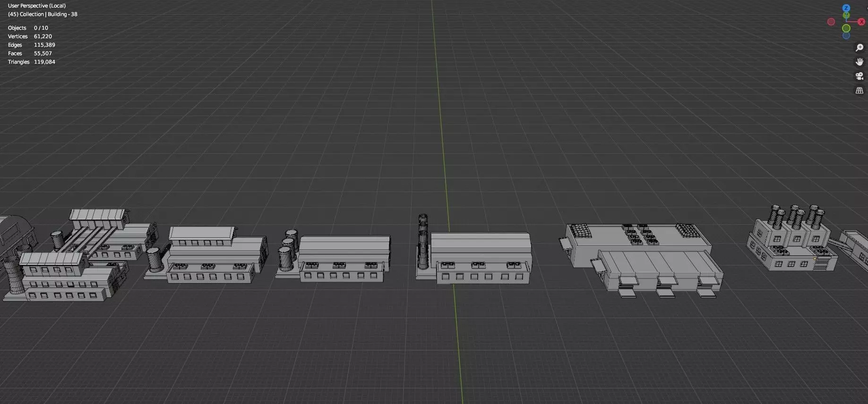Viewport: 868px width, 404px height.
Task: Click the Edges '115,389' statistic
Action: [x=44, y=45]
